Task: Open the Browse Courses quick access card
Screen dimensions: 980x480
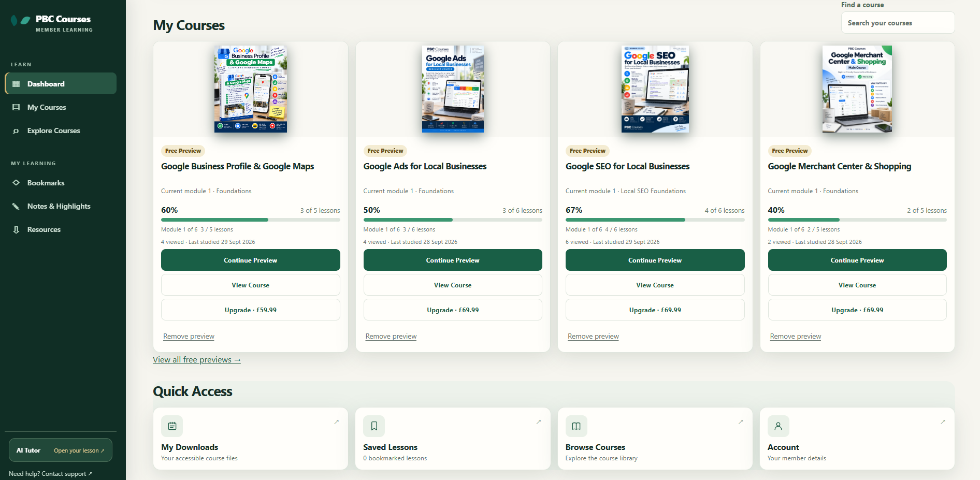Action: 655,439
